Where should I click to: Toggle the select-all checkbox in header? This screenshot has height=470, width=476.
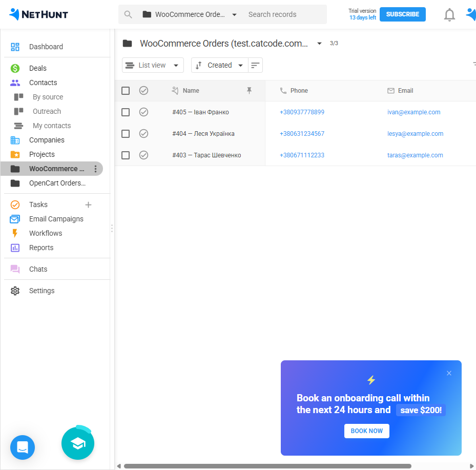tap(126, 91)
